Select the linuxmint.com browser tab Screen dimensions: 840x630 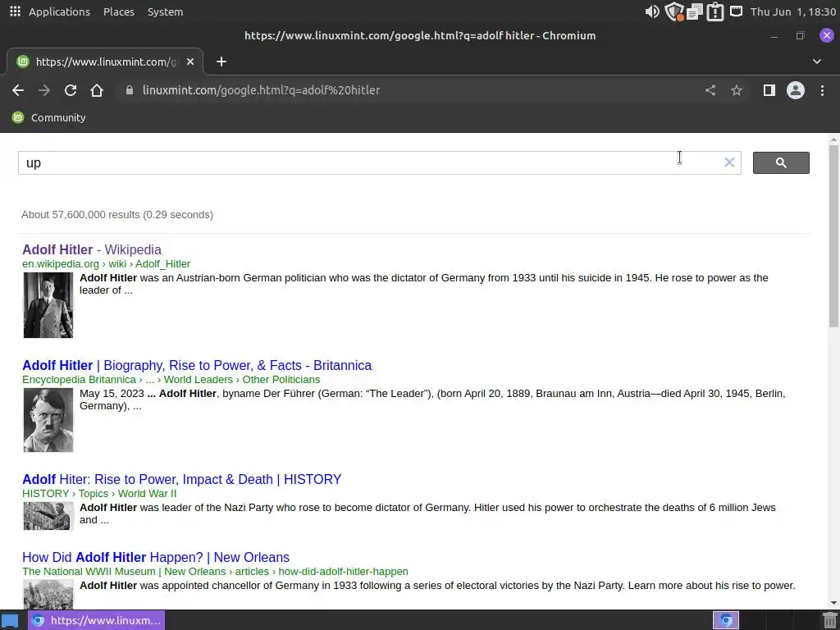click(x=105, y=62)
